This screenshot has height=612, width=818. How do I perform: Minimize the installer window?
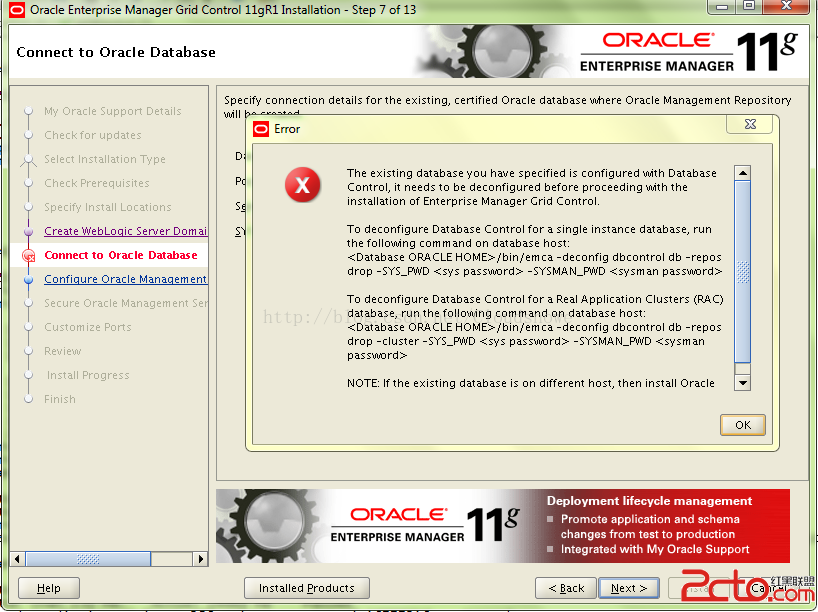point(722,6)
